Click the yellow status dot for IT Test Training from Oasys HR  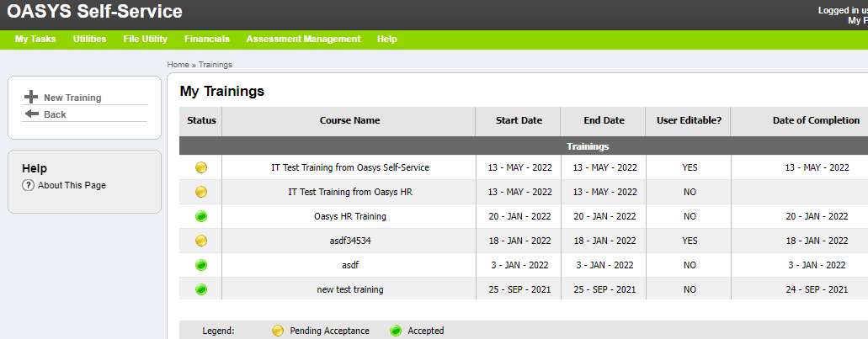pyautogui.click(x=201, y=192)
